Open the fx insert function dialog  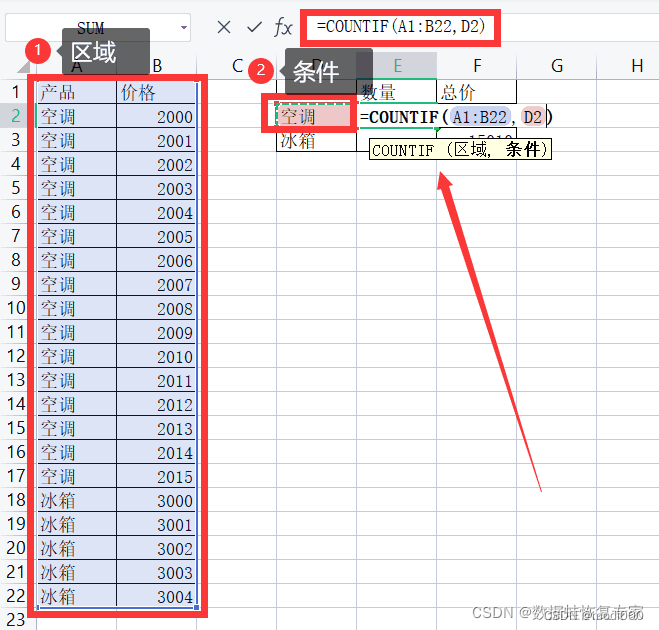click(x=283, y=28)
